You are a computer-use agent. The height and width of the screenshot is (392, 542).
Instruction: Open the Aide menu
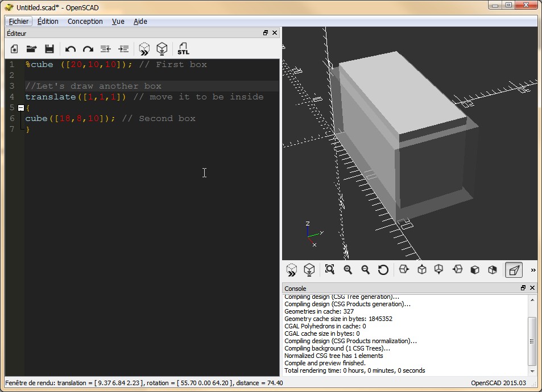[x=140, y=22]
